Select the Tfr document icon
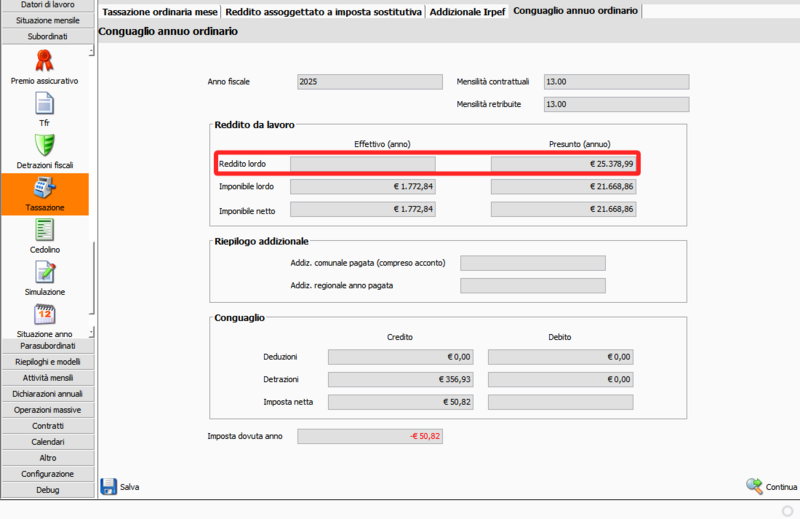 pos(44,103)
